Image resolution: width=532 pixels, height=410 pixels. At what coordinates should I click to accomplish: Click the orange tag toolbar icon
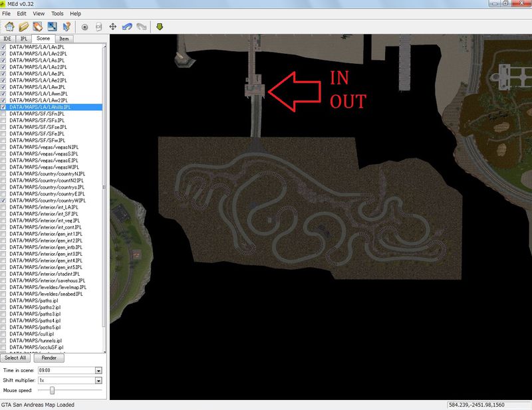[x=38, y=27]
